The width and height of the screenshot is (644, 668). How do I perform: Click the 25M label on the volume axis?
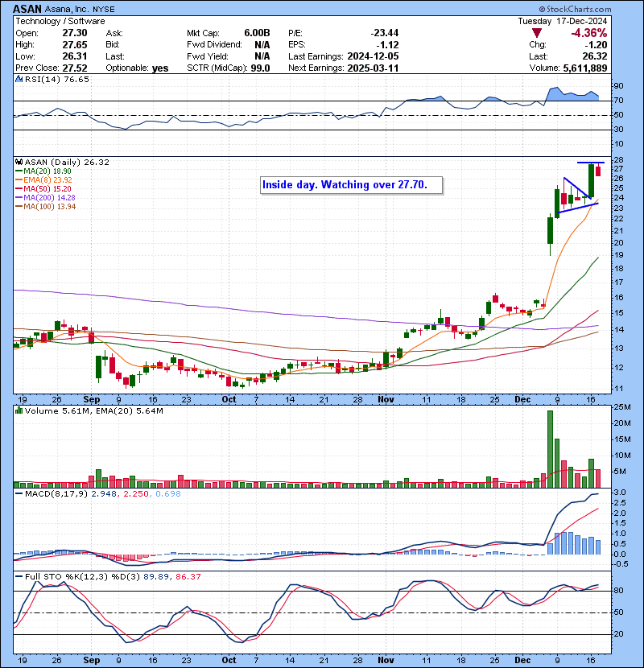pos(623,407)
